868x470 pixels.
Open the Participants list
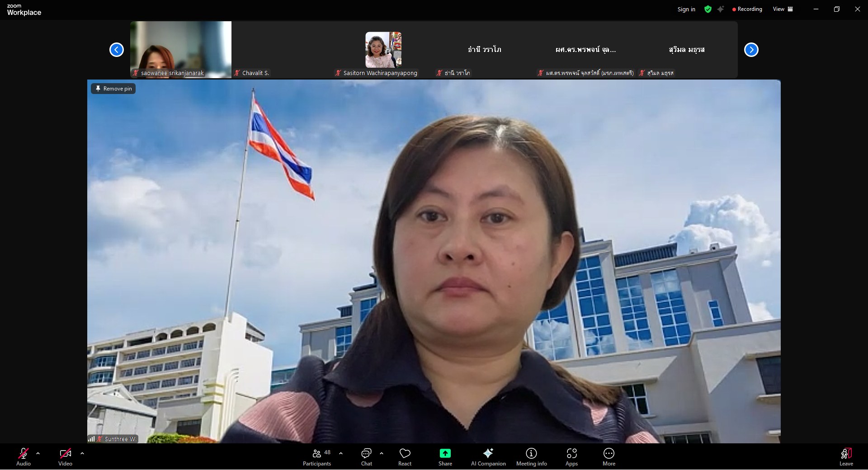pos(317,456)
